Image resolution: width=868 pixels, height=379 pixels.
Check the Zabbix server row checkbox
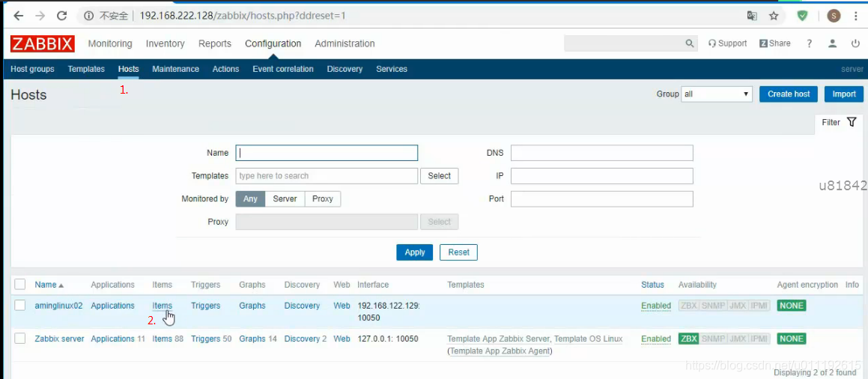(20, 339)
